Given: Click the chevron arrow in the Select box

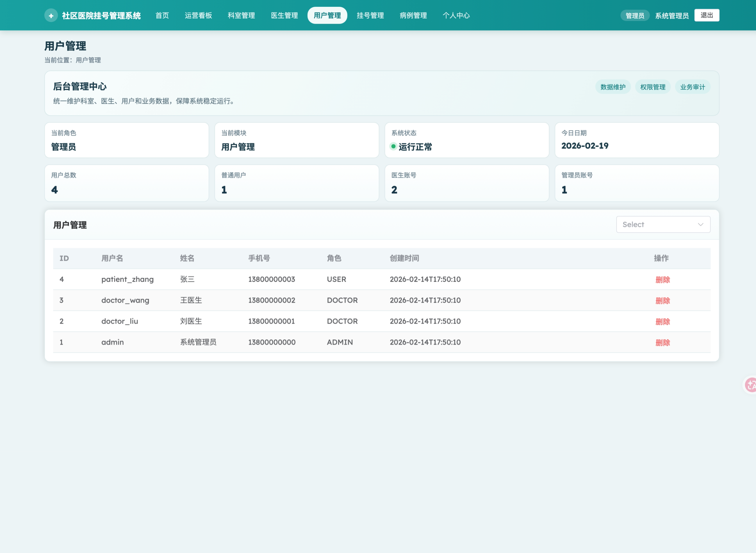Looking at the screenshot, I should 701,224.
